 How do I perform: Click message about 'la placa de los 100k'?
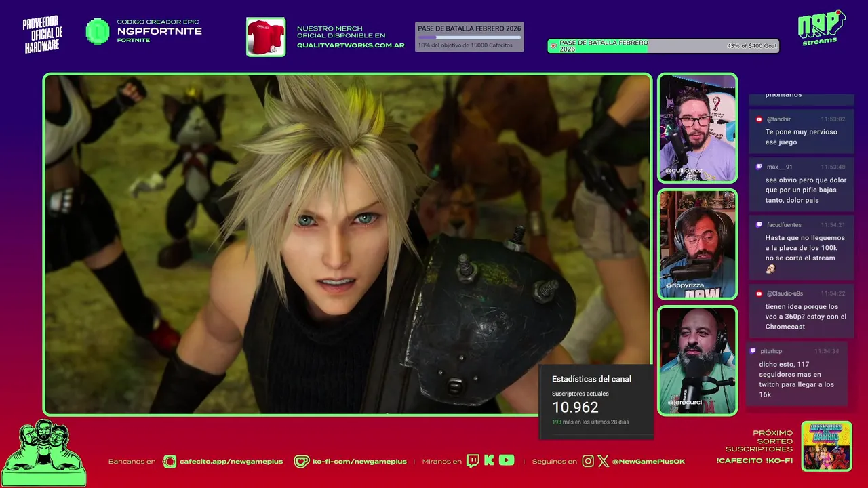805,253
